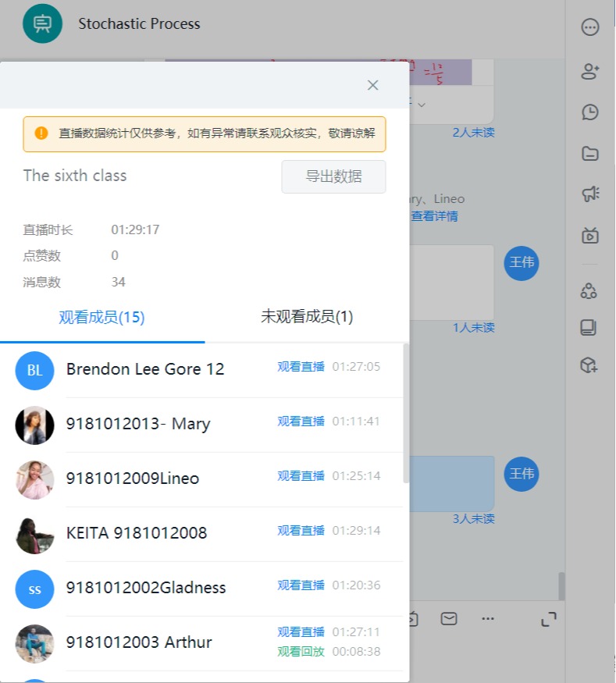Screen dimensions: 616x683
Task: Switch to 未观看成员(1) tab
Action: [307, 317]
